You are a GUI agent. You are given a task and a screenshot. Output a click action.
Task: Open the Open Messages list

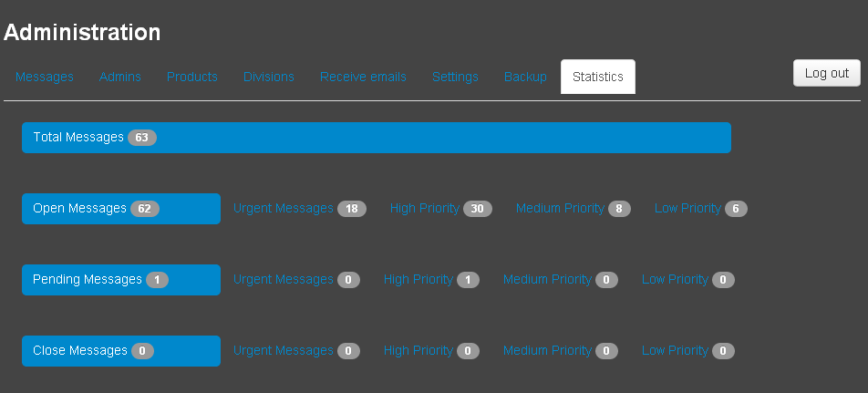[x=120, y=209]
